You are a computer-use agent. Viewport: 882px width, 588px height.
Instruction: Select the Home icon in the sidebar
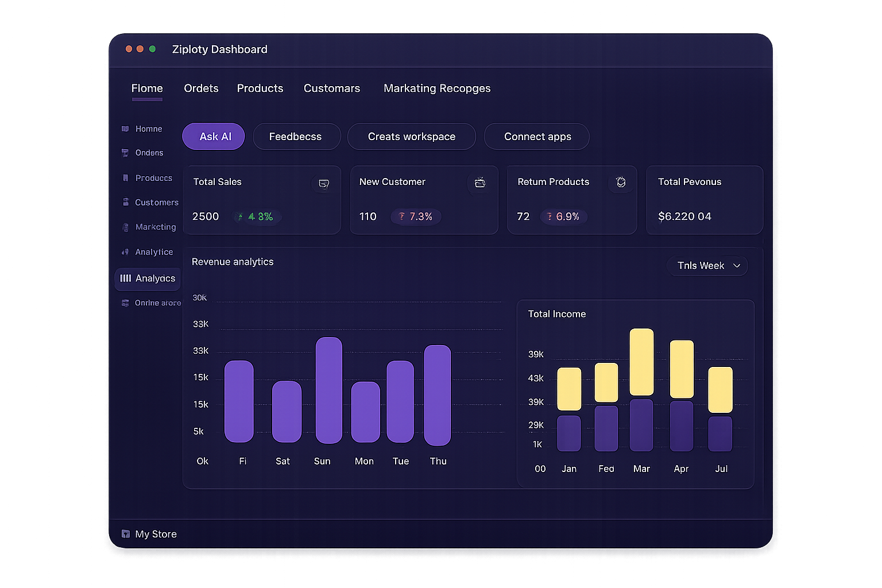[x=125, y=129]
